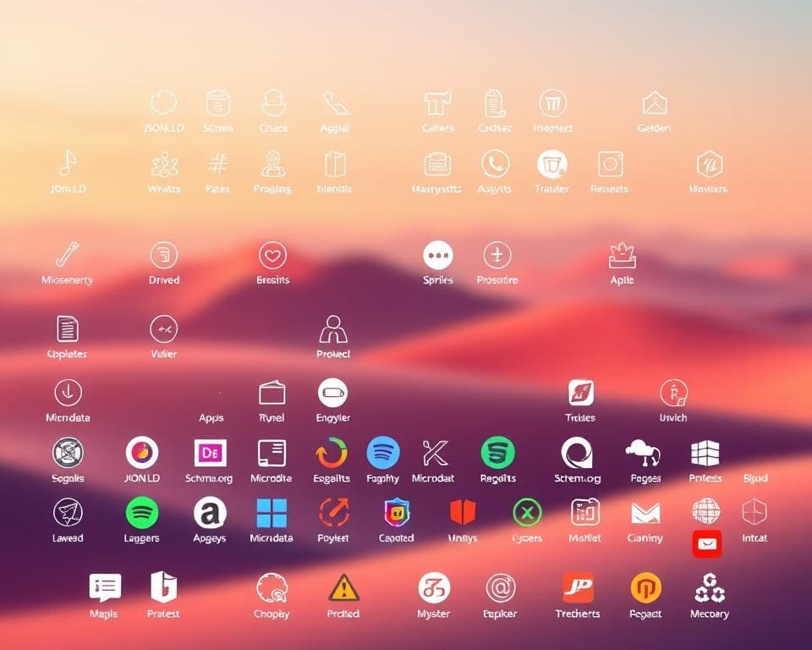Screen dimensions: 812x650
Task: Click the Microdite panel icon
Action: pyautogui.click(x=272, y=453)
